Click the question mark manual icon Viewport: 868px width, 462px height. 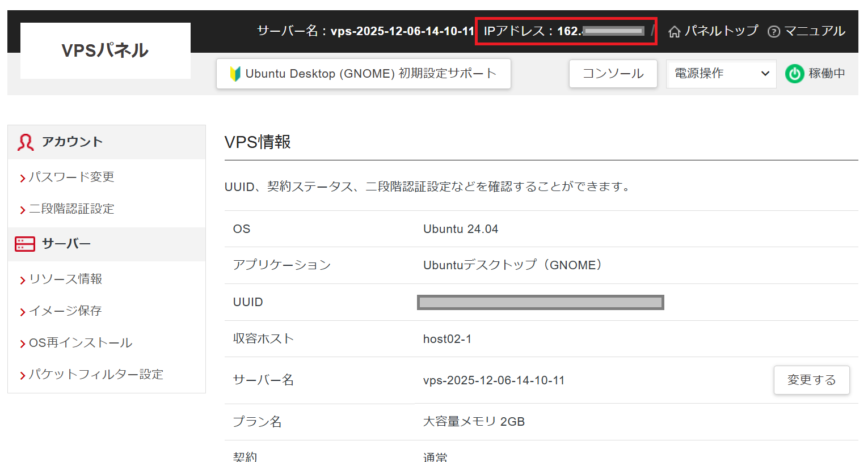point(773,32)
